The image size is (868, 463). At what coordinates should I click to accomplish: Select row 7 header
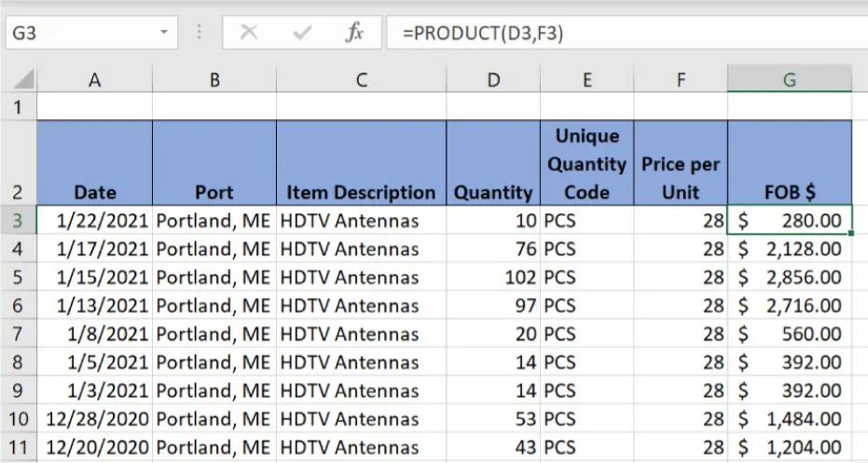[18, 334]
